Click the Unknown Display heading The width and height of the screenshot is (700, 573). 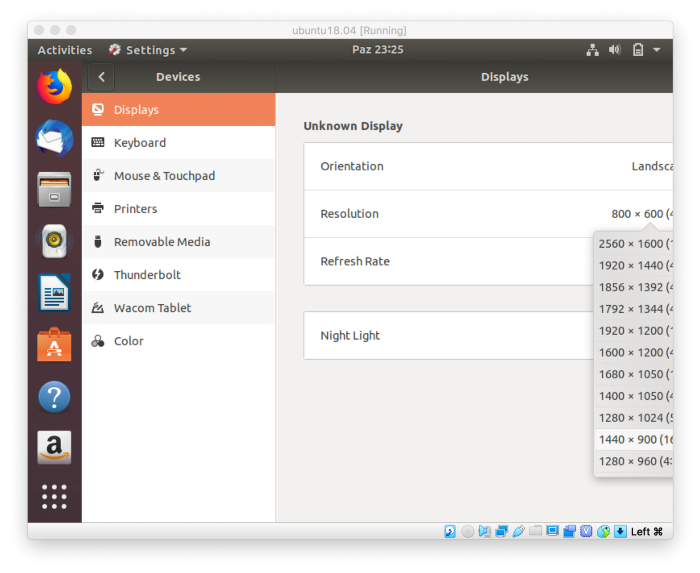[353, 126]
